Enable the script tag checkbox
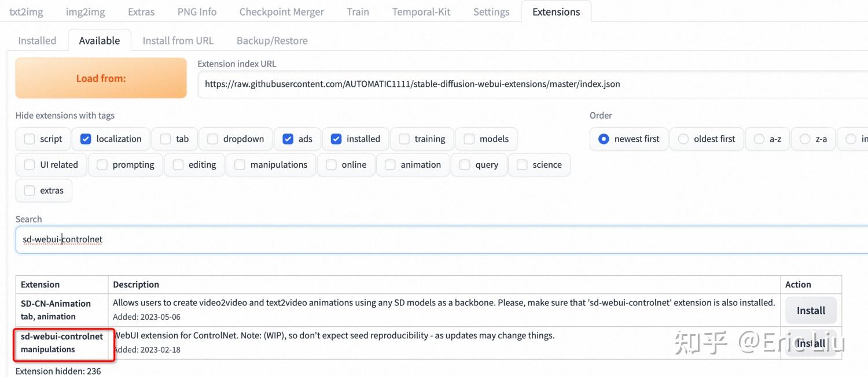868x377 pixels. click(30, 139)
